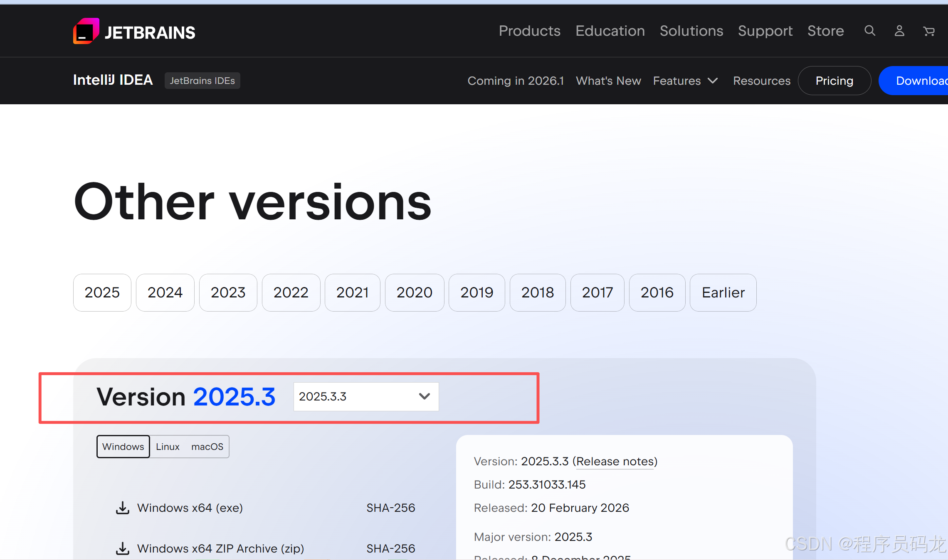The width and height of the screenshot is (948, 560).
Task: Click the Pricing button
Action: (834, 81)
